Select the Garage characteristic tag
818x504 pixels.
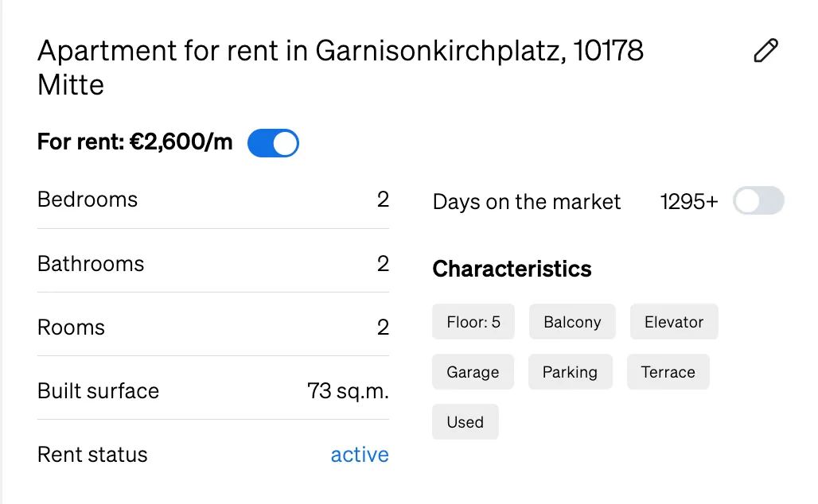pos(473,371)
